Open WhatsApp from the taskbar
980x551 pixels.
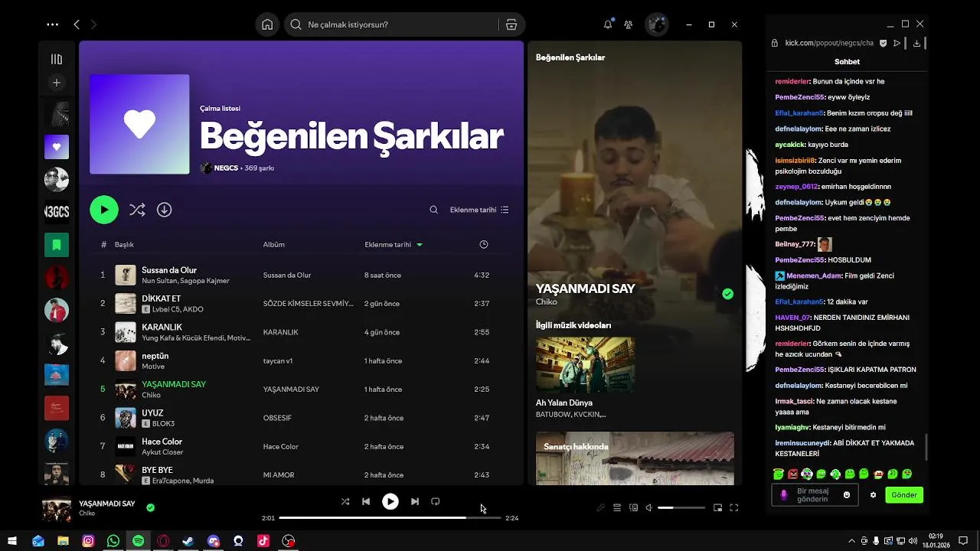113,541
